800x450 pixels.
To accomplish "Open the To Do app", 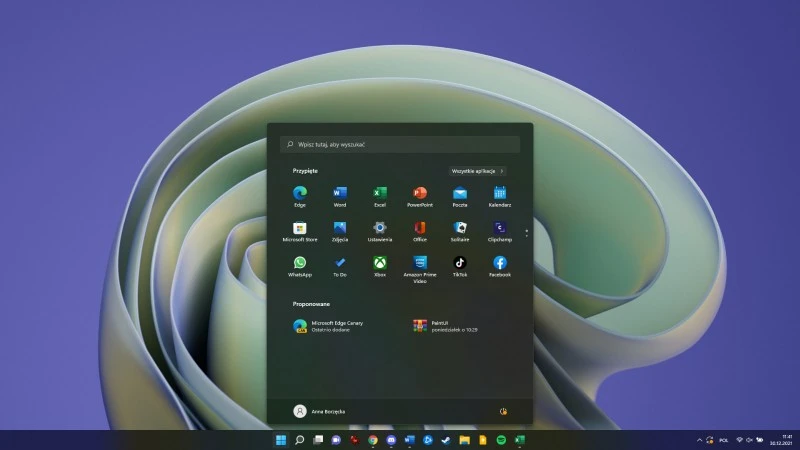I will (340, 266).
